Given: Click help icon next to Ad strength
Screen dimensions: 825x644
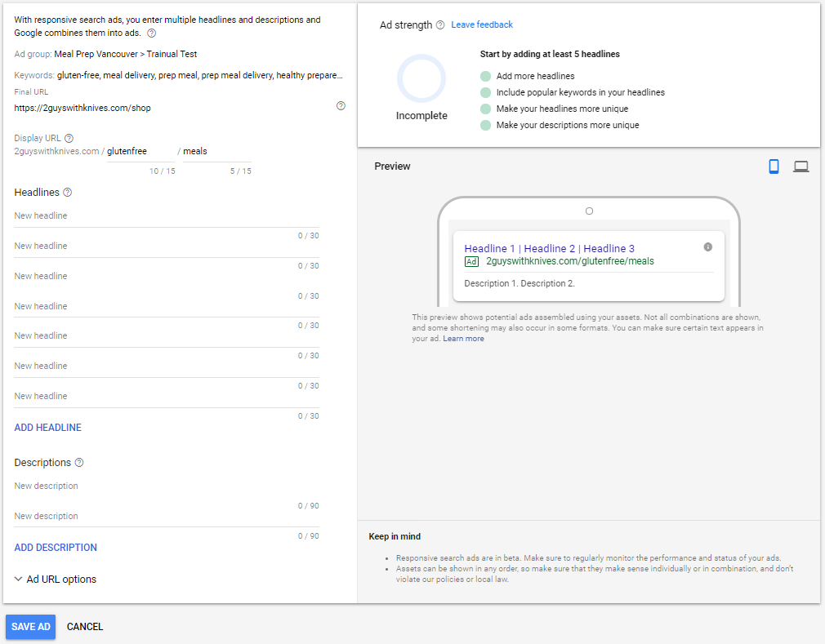Looking at the screenshot, I should (x=440, y=25).
